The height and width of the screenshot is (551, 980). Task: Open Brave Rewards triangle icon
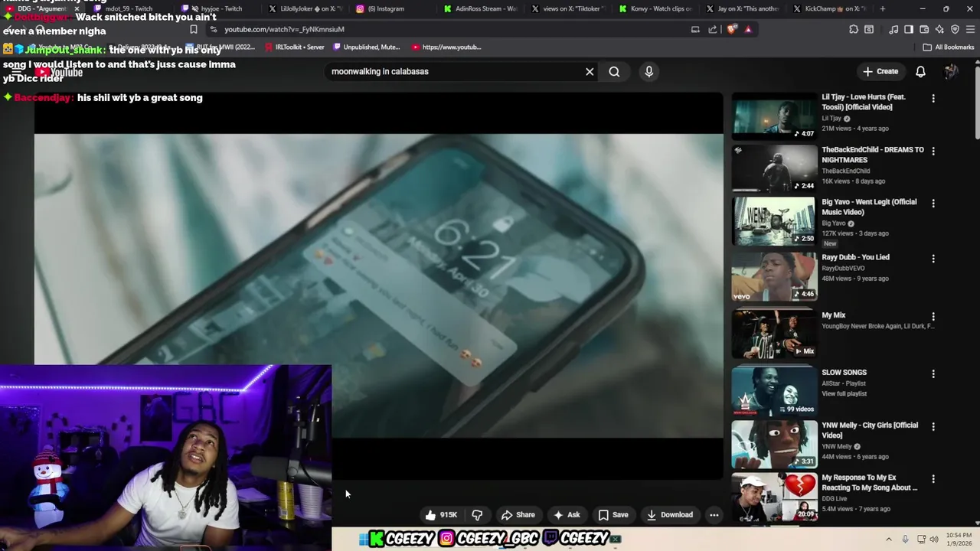click(748, 29)
